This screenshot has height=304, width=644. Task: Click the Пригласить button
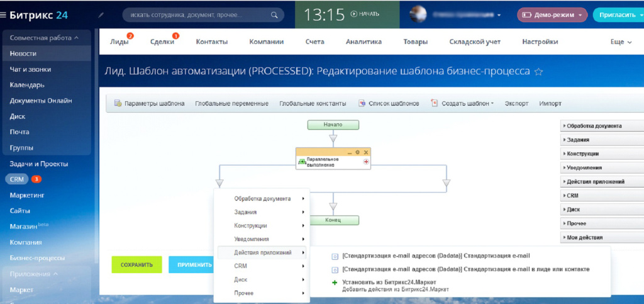(x=618, y=14)
